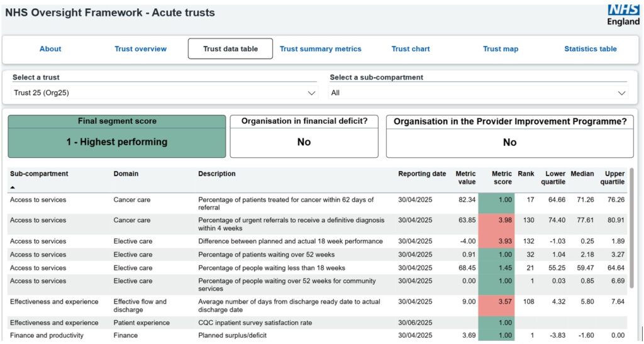
Task: Click 'Finance and productivity' sub-compartment cell
Action: (47, 335)
